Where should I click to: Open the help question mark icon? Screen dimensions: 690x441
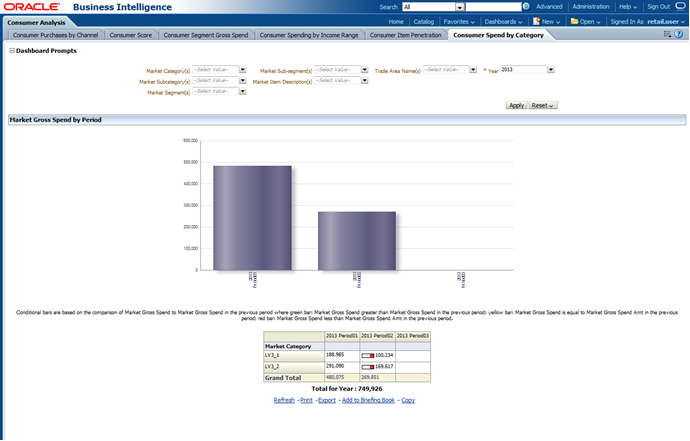pos(679,34)
